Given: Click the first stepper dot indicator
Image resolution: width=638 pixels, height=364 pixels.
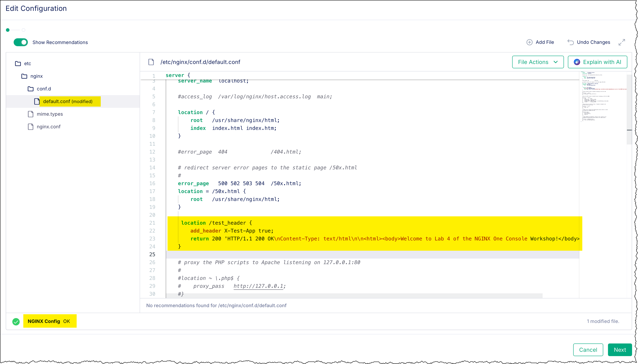Looking at the screenshot, I should (x=8, y=30).
